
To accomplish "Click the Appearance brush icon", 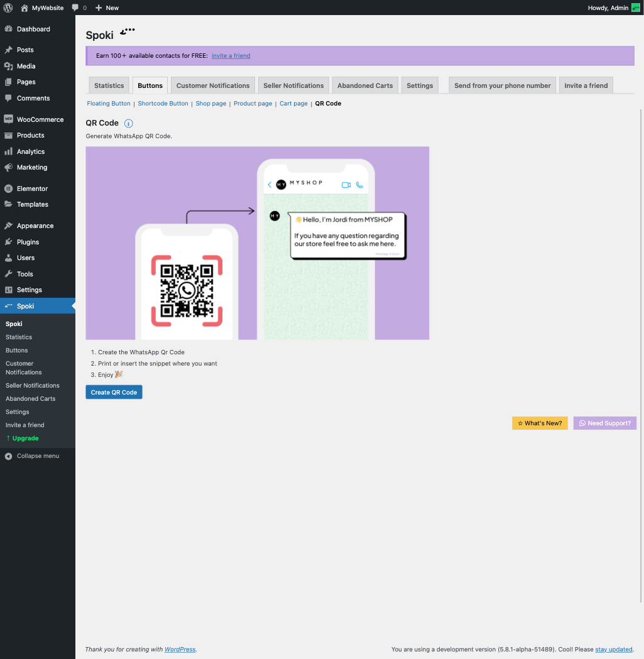I will 8,226.
